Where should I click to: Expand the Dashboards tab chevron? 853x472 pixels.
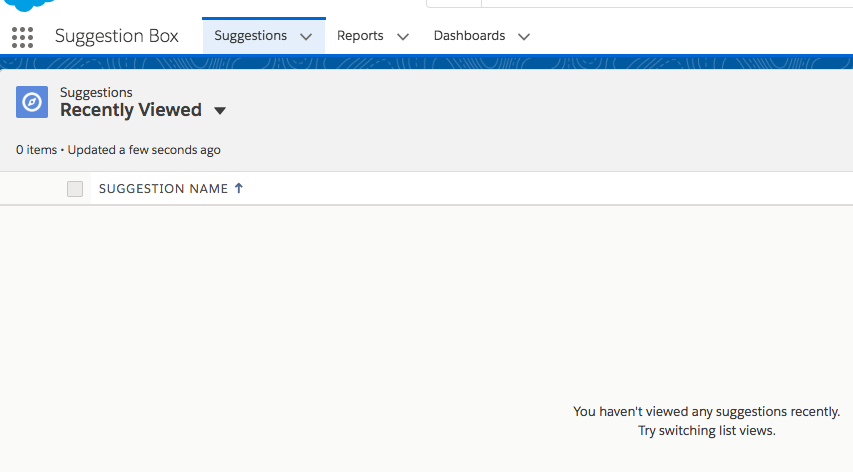(x=523, y=37)
